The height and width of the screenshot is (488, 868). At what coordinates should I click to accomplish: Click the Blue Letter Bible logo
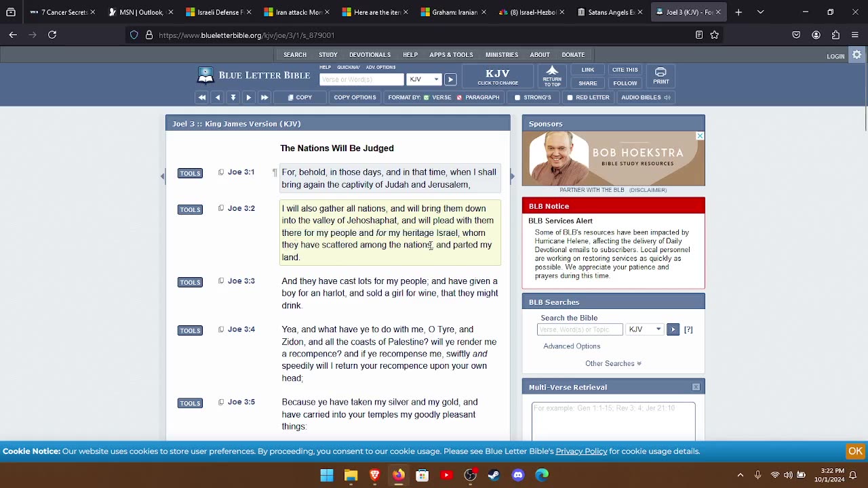(254, 75)
